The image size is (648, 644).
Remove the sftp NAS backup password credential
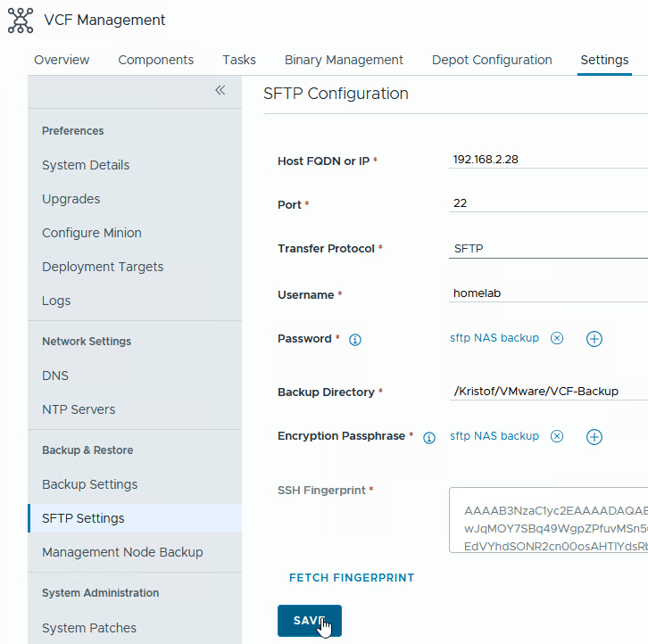[557, 338]
